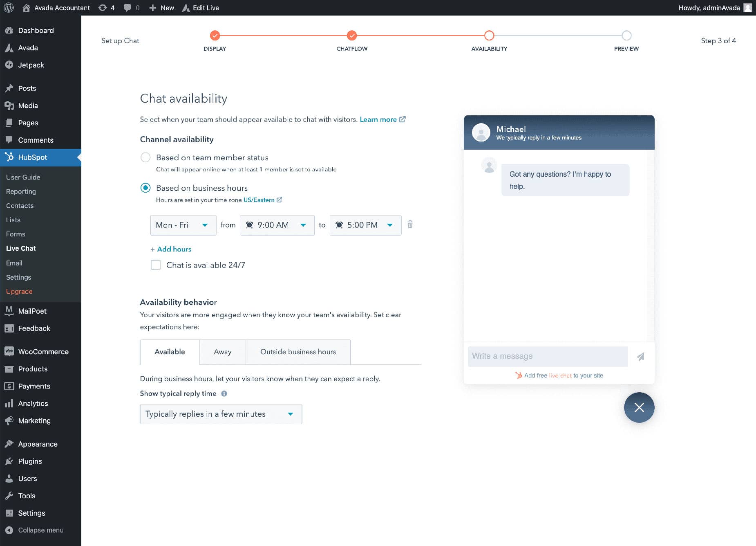
Task: Open HubSpot Reporting submenu
Action: pyautogui.click(x=21, y=191)
